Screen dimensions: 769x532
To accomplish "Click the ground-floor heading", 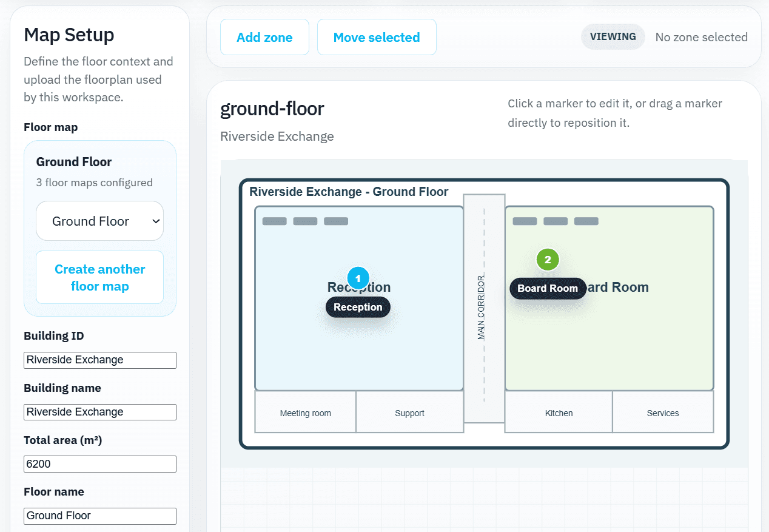I will tap(272, 109).
